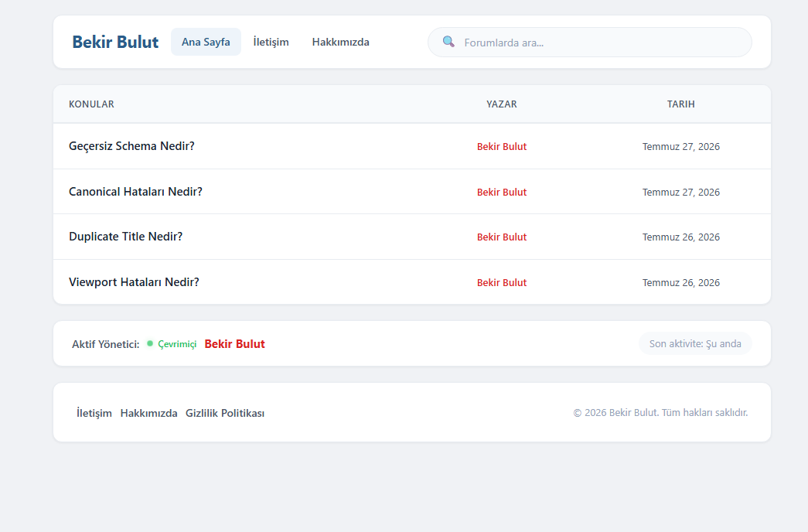Click the green online status dot
This screenshot has width=808, height=532.
tap(150, 343)
